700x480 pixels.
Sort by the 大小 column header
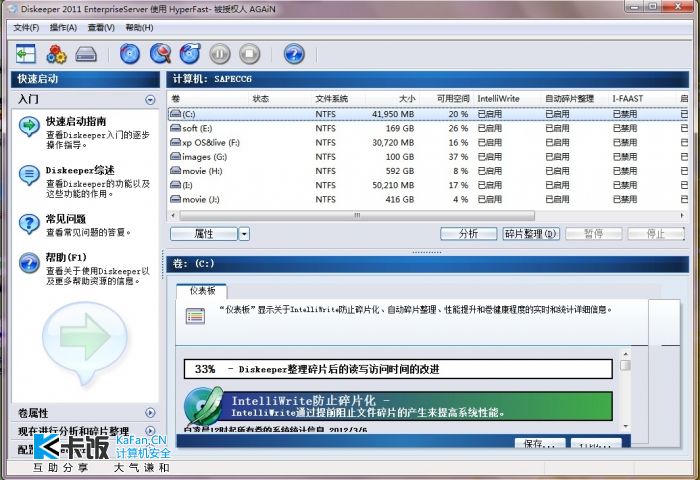pos(393,99)
